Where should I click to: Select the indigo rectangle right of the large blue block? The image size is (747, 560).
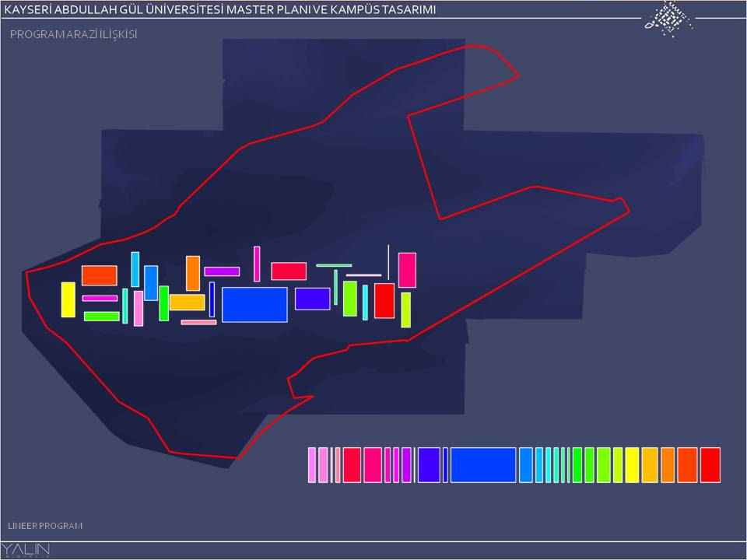[x=313, y=299]
